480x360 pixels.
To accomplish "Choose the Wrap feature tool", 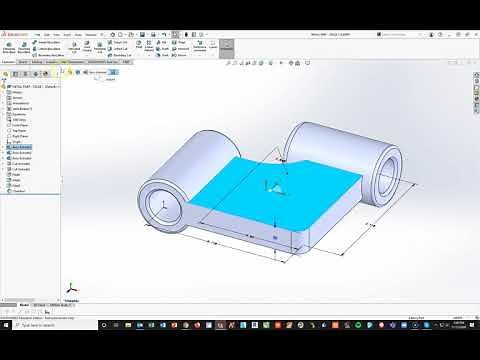I will pos(179,42).
